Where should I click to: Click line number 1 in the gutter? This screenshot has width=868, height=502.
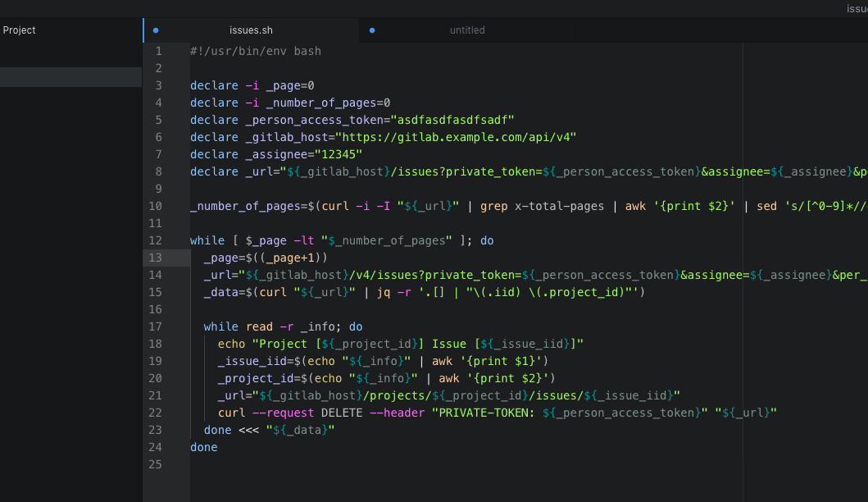coord(158,50)
